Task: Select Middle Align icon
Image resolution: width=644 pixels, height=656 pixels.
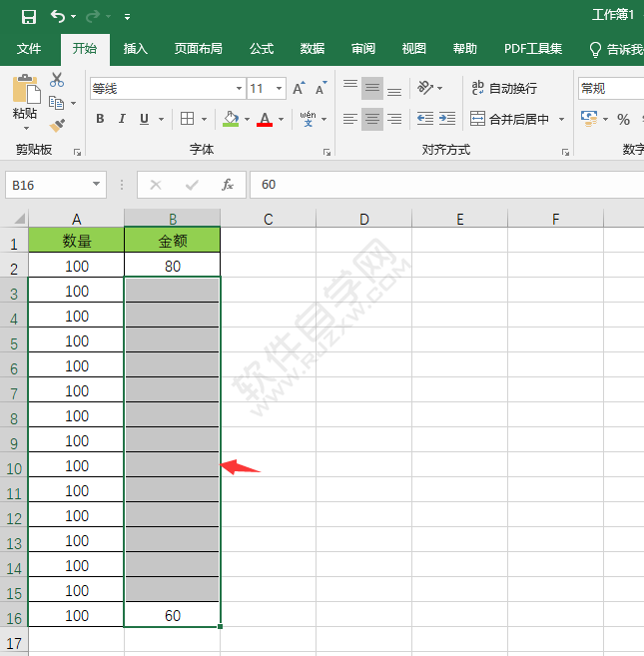Action: click(x=372, y=88)
